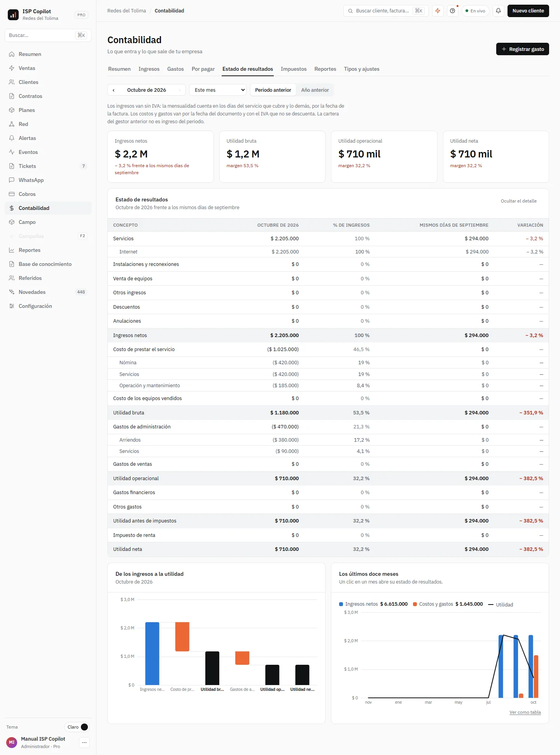Open the help question mark icon

click(x=452, y=11)
